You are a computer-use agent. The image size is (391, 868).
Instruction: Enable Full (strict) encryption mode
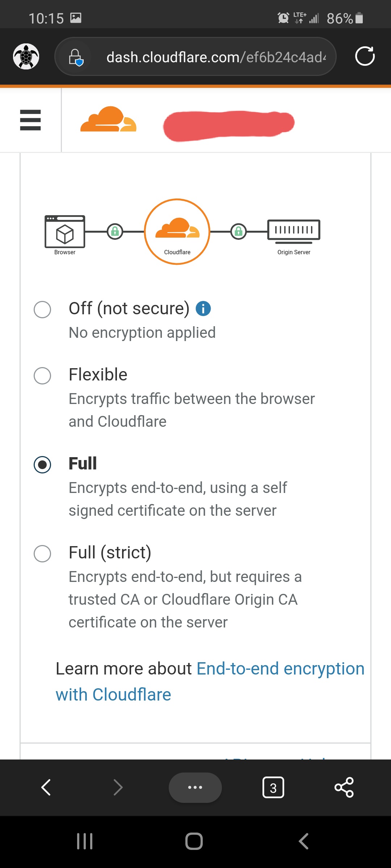tap(42, 553)
